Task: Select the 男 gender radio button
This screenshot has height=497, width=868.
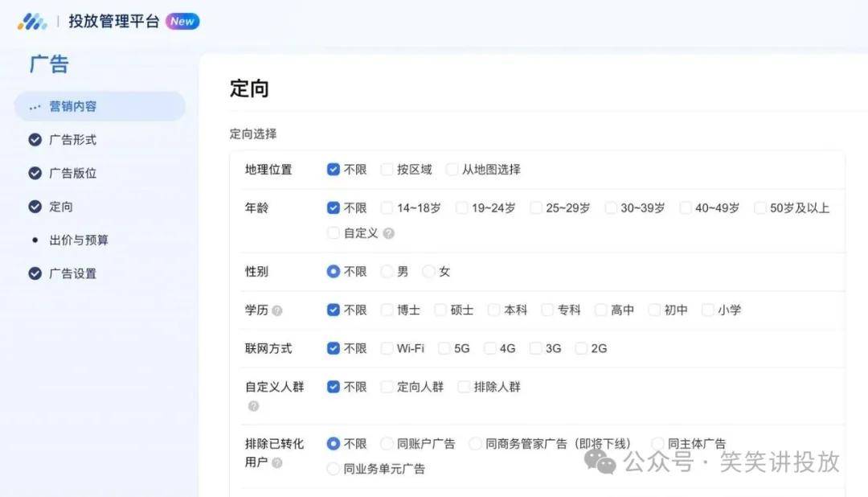Action: pos(387,272)
